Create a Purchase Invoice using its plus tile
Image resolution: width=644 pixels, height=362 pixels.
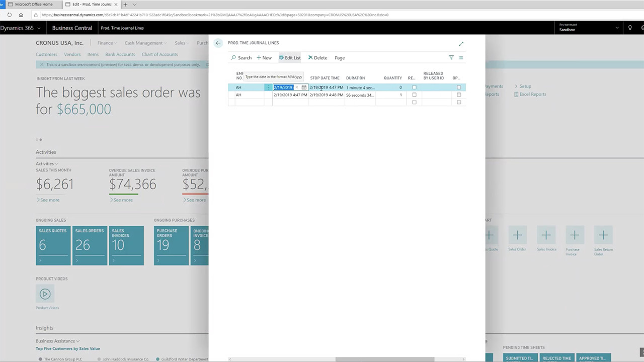575,235
